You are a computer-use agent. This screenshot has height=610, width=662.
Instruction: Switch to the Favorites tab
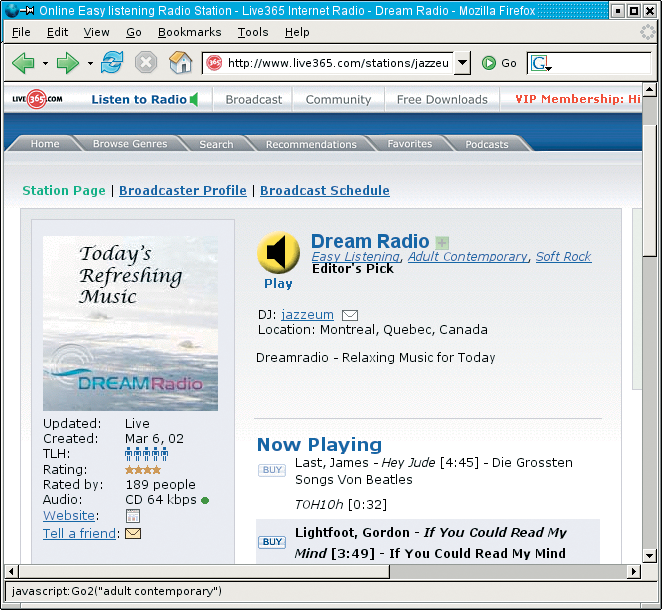[x=410, y=144]
